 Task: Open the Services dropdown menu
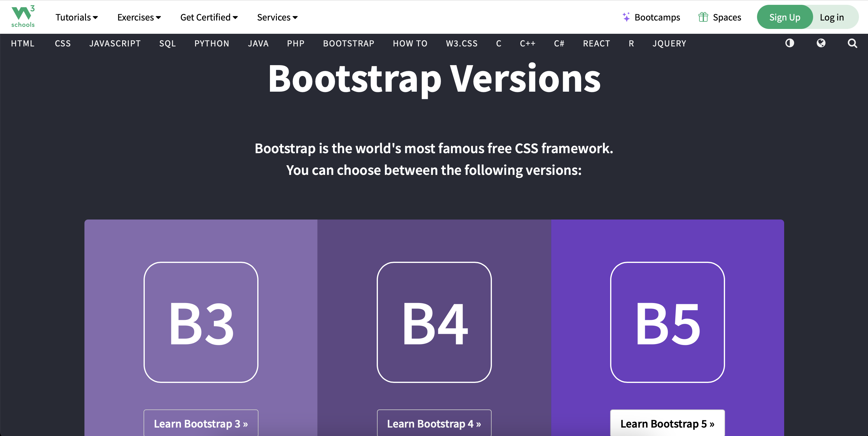tap(277, 17)
